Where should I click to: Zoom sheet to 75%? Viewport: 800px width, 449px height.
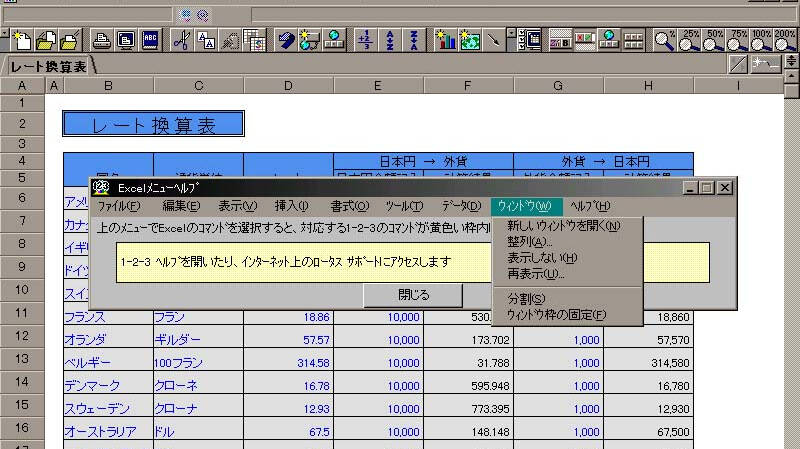point(737,40)
